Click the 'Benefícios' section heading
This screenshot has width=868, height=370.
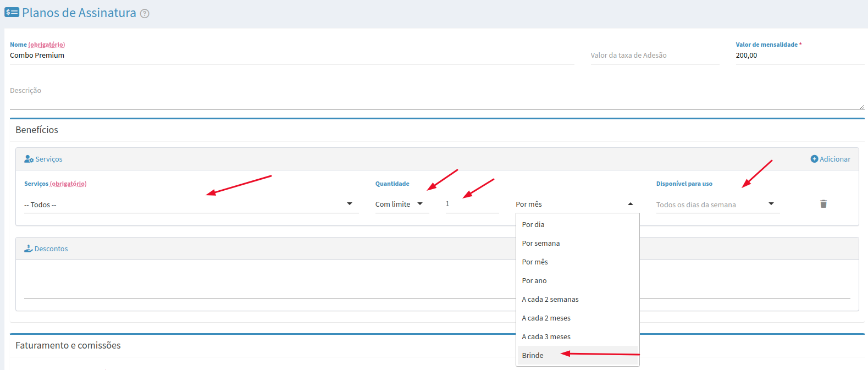coord(37,130)
